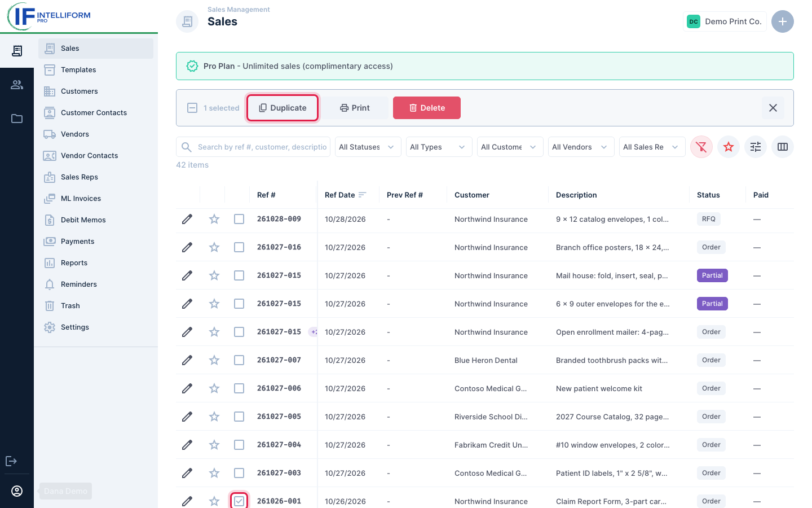
Task: Expand the All Types filter
Action: click(439, 147)
